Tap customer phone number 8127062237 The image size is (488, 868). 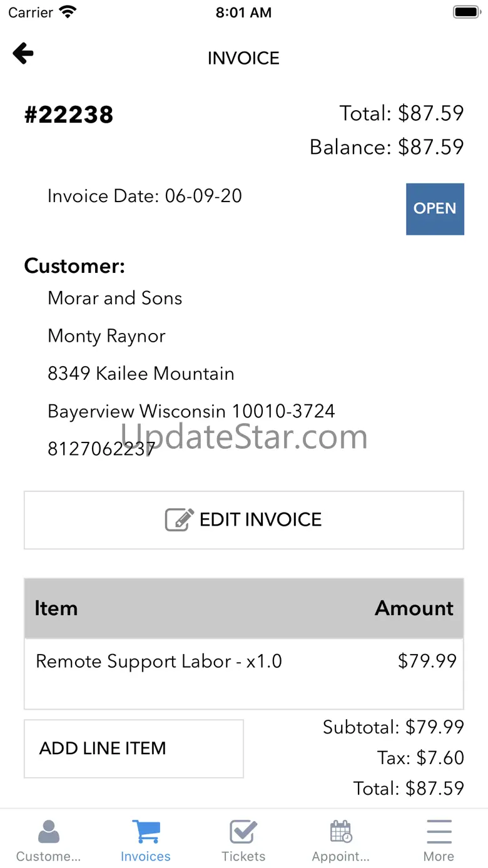coord(101,449)
